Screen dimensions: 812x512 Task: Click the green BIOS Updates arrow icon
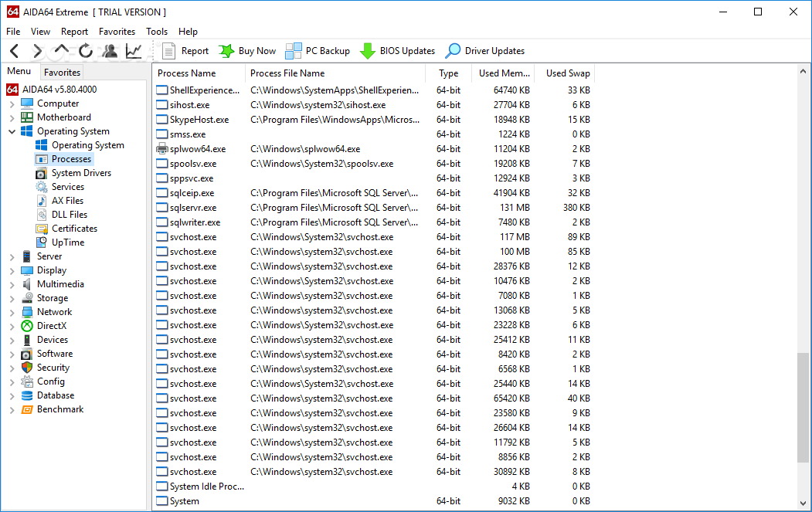click(x=367, y=51)
